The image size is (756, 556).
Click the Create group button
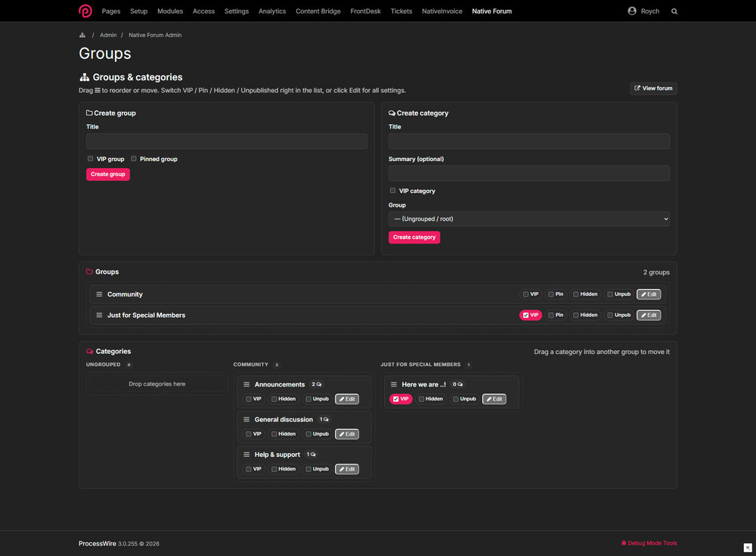108,174
